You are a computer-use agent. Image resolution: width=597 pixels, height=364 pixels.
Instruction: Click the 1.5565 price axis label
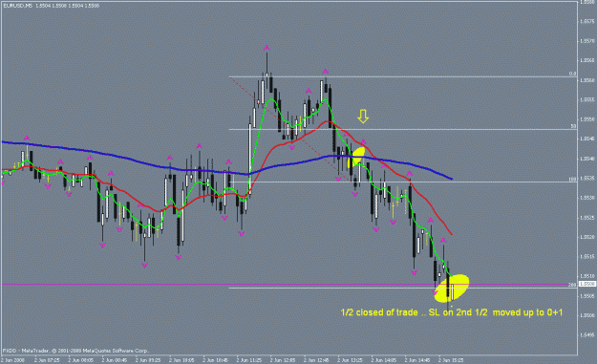[x=587, y=60]
